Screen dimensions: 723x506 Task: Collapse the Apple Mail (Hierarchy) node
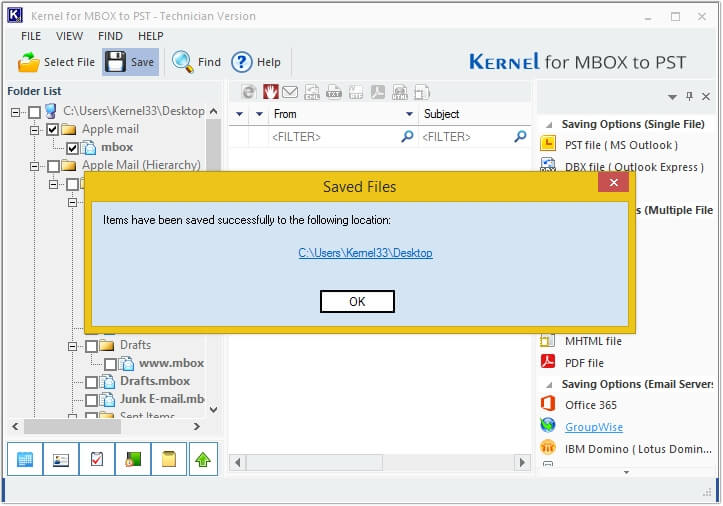(34, 166)
